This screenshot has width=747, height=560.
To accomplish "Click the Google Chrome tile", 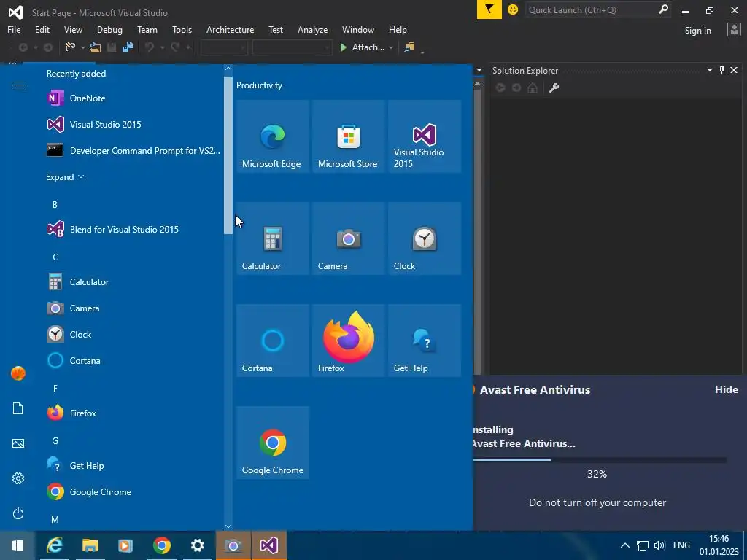I will 273,443.
